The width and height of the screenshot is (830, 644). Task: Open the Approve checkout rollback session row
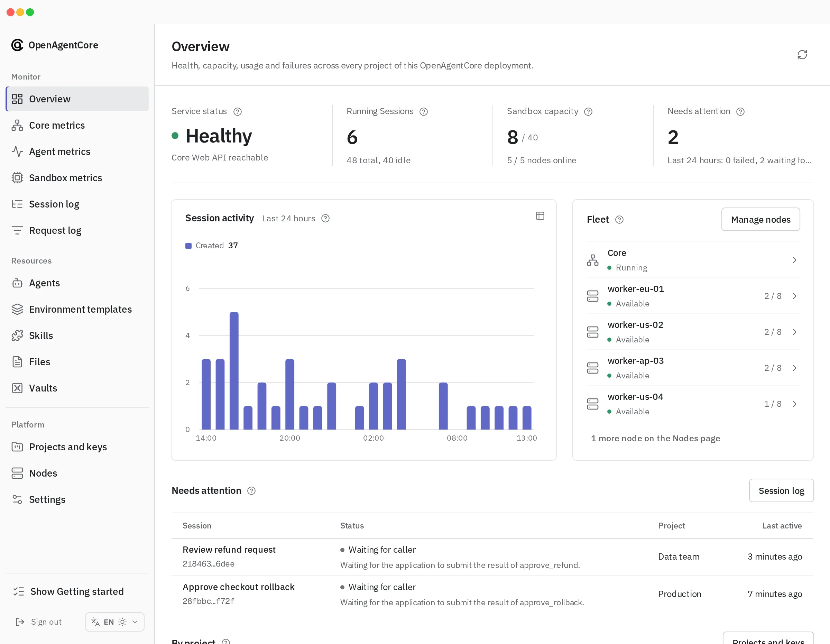click(492, 594)
